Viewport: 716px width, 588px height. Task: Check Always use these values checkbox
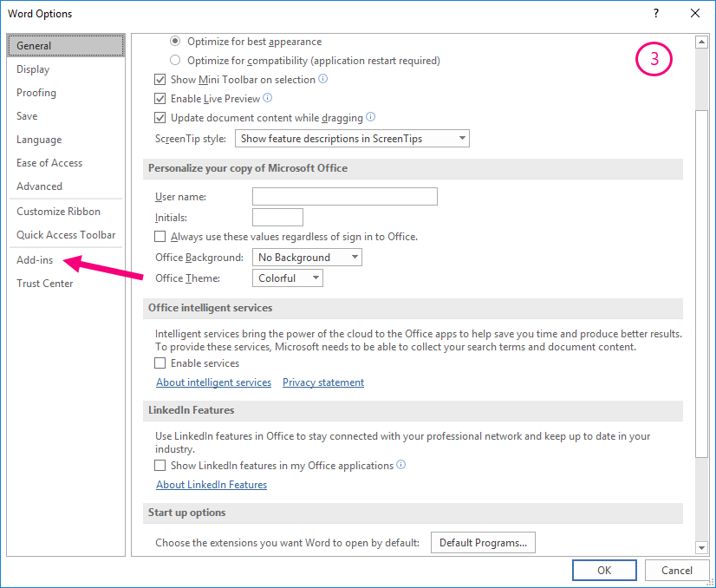coord(159,237)
